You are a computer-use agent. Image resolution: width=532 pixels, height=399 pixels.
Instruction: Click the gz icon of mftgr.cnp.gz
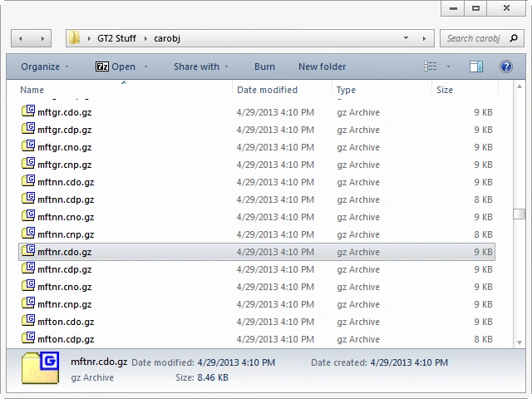pyautogui.click(x=28, y=163)
